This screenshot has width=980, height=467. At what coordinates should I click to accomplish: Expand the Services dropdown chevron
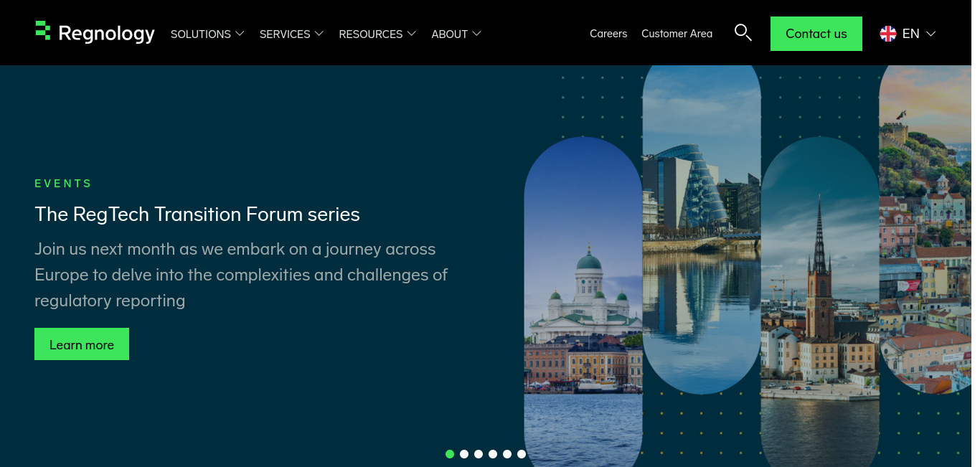319,34
